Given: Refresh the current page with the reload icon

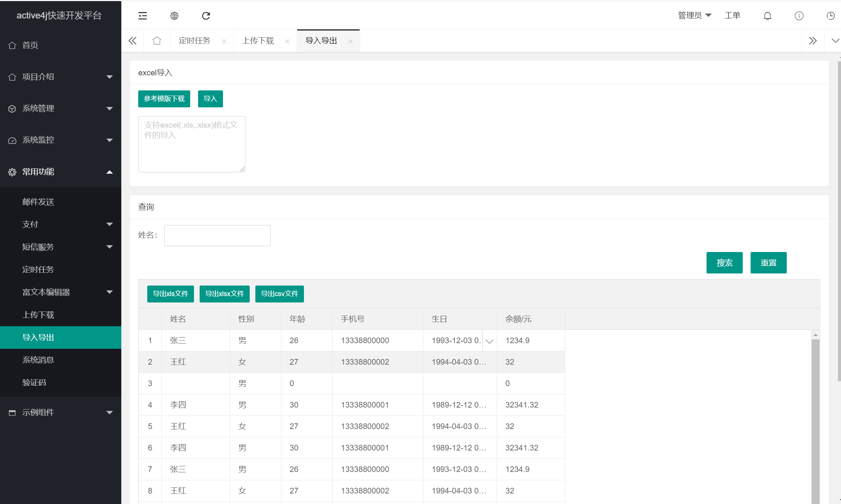Looking at the screenshot, I should pyautogui.click(x=206, y=15).
